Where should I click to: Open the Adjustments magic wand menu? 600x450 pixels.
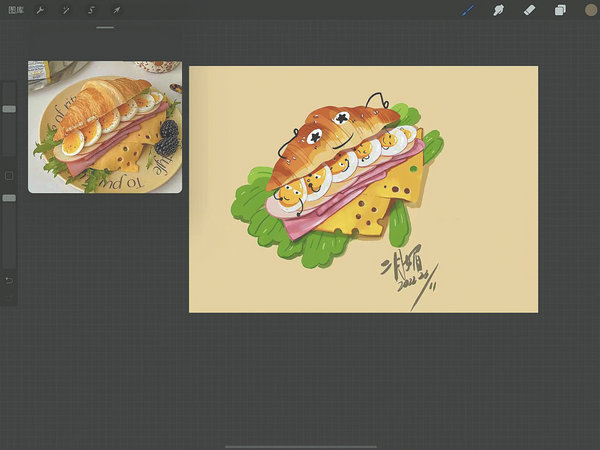click(x=66, y=10)
